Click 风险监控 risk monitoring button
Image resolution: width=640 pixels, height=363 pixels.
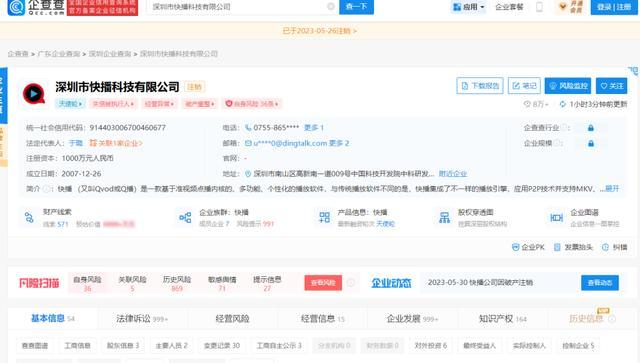tap(568, 86)
